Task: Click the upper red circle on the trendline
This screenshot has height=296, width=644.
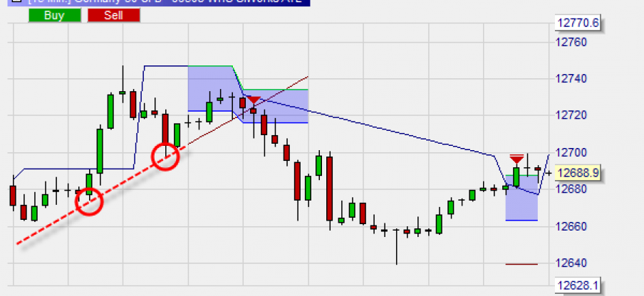Action: [x=168, y=156]
